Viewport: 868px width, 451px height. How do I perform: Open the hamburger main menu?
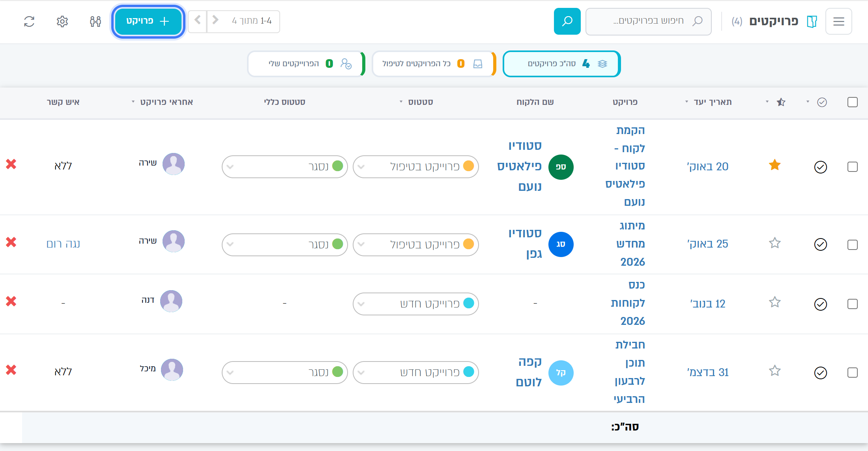pyautogui.click(x=838, y=21)
